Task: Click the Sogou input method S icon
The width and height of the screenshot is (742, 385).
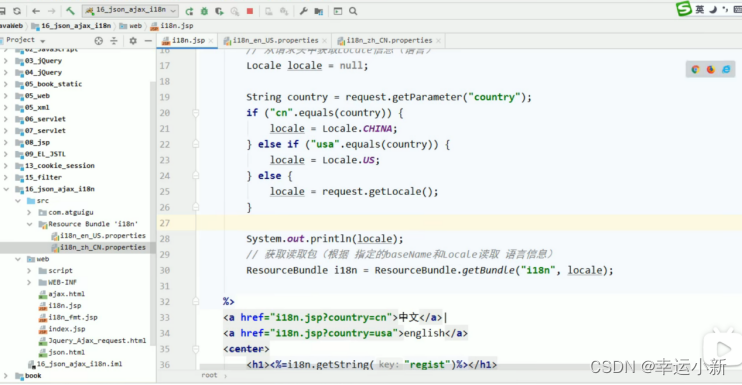Action: 684,9
